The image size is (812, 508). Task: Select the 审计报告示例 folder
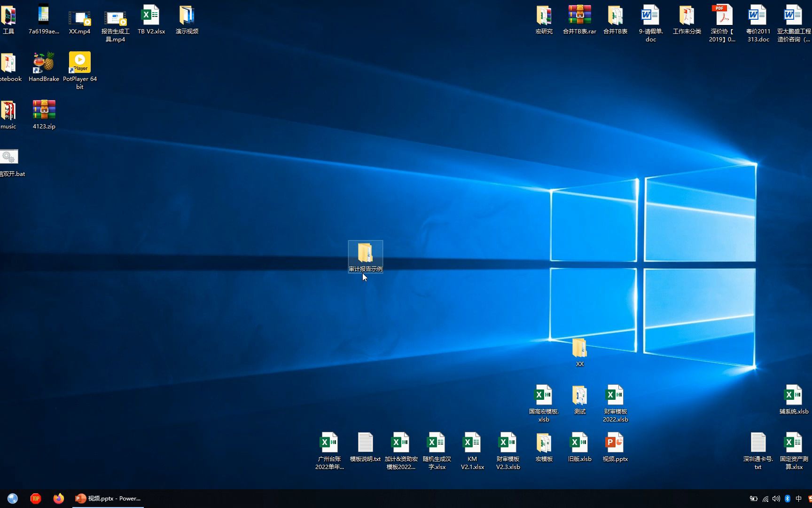click(365, 257)
